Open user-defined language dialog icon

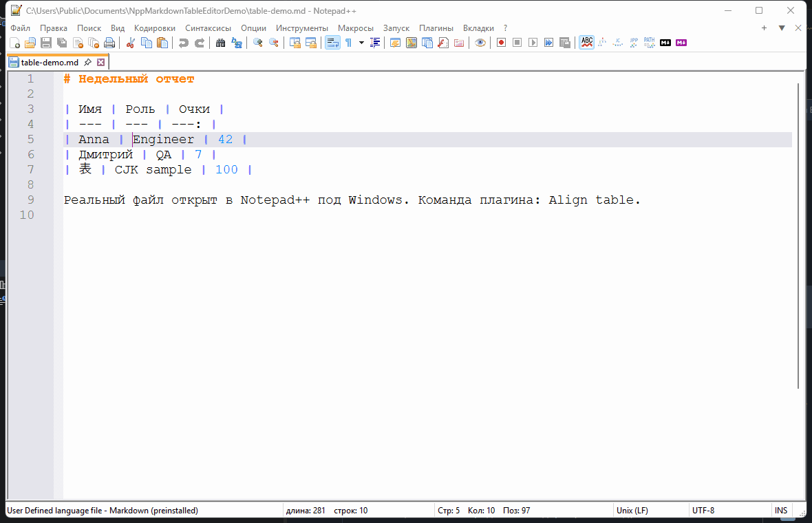(x=395, y=43)
